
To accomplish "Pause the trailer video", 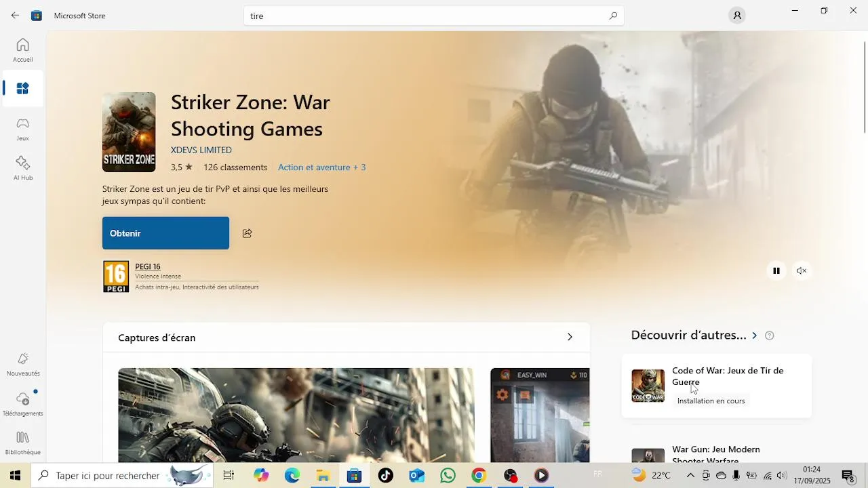I will 776,270.
